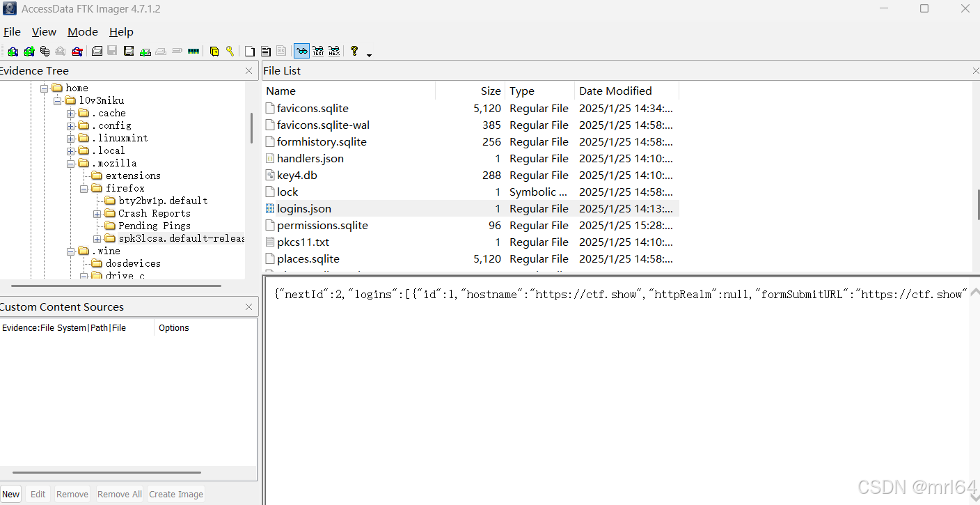Viewport: 980px width, 505px height.
Task: Sort file list by Date Modified column
Action: (627, 91)
